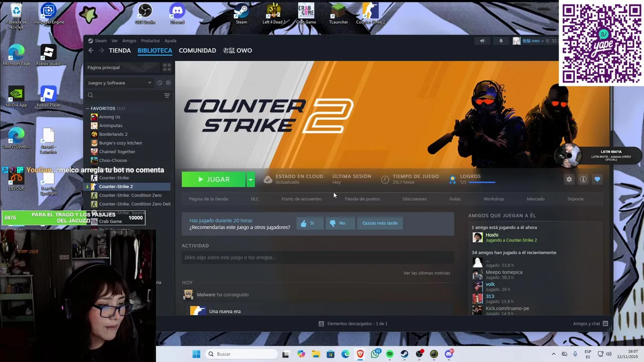Select Burgie's cozy kitchen
644x362 pixels.
click(120, 143)
